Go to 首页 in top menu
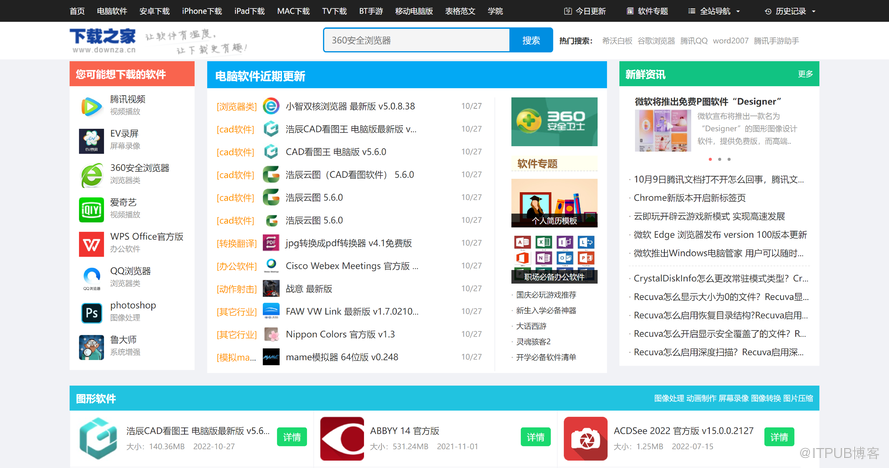The height and width of the screenshot is (468, 889). tap(77, 11)
